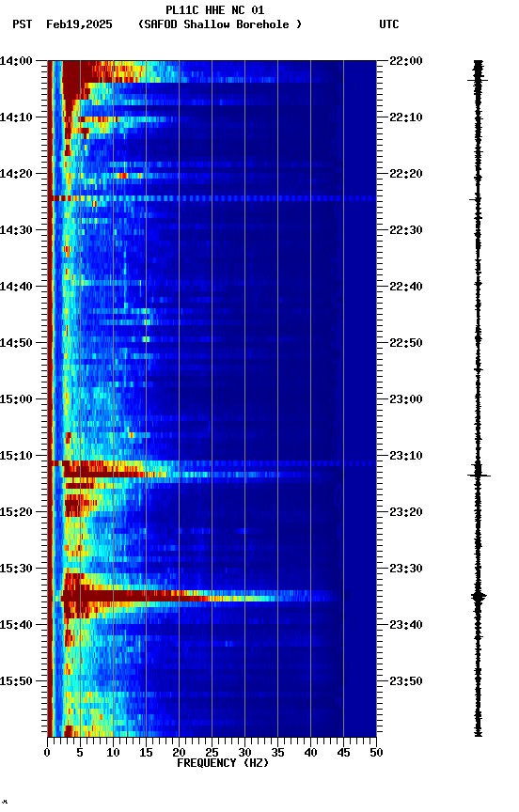Click the 14:20 PST time label
The image size is (519, 812).
pyautogui.click(x=16, y=174)
